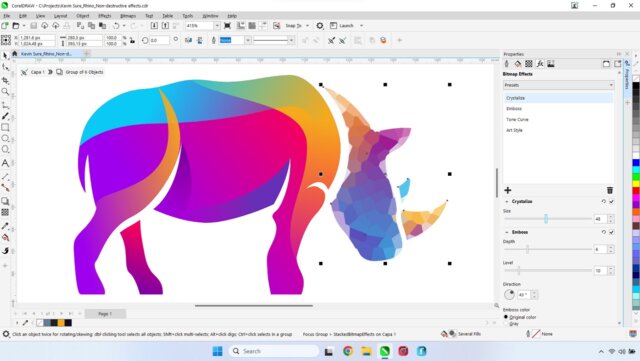The height and width of the screenshot is (361, 640).
Task: Select the Zoom tool magnifier
Action: [x=5, y=92]
